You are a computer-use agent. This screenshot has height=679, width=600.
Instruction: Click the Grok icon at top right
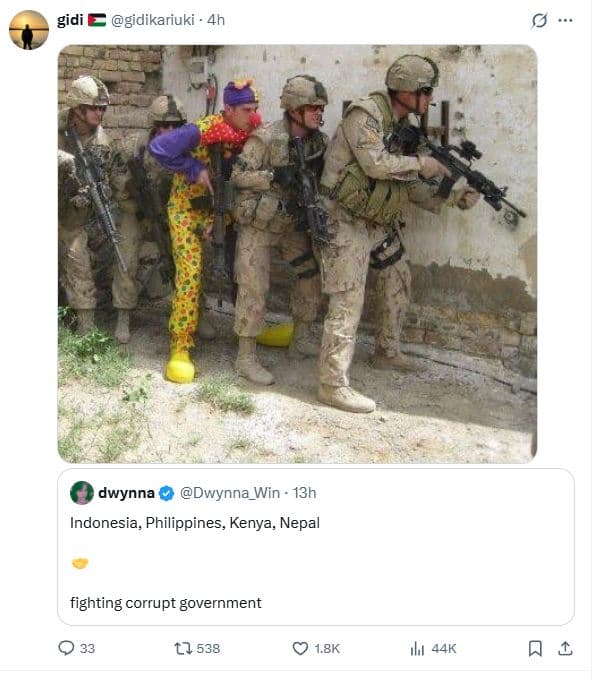(x=539, y=20)
